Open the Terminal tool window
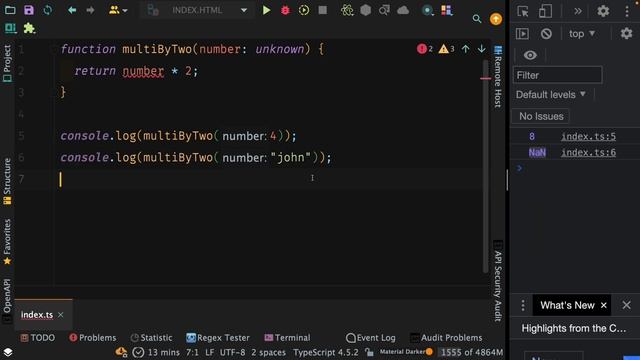 (x=287, y=338)
